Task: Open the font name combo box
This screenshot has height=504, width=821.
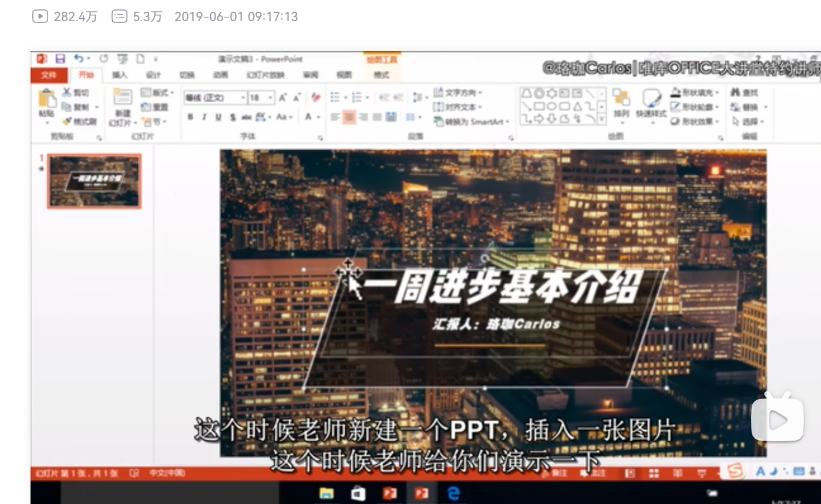Action: coord(215,97)
